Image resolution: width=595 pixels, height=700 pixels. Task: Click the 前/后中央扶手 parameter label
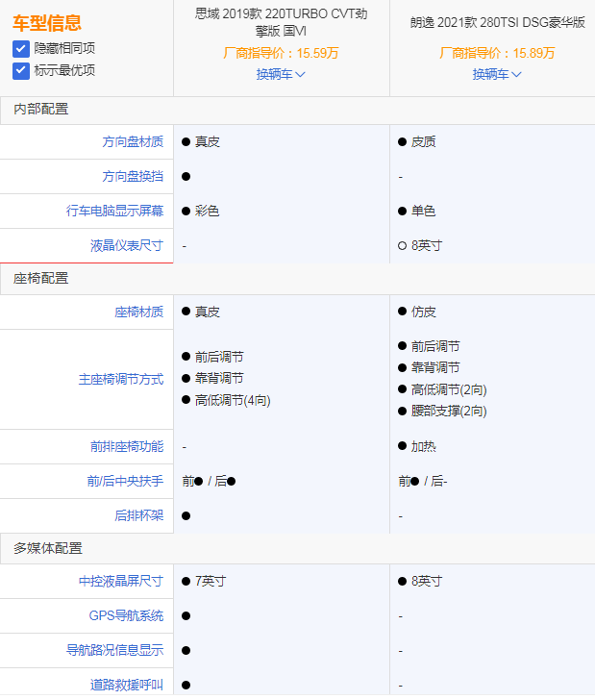(125, 481)
